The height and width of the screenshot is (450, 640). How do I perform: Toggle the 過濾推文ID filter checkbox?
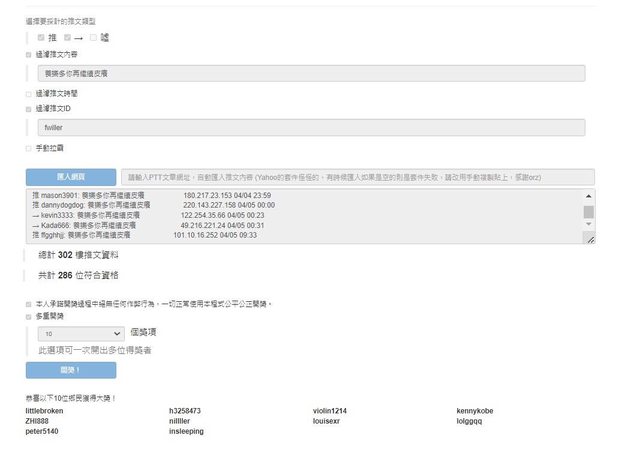pos(29,108)
